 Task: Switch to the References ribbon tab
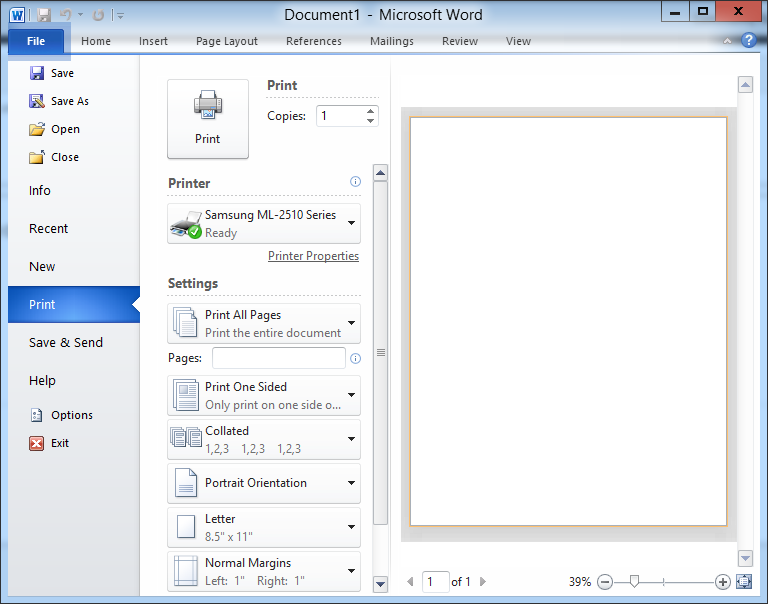pos(314,41)
